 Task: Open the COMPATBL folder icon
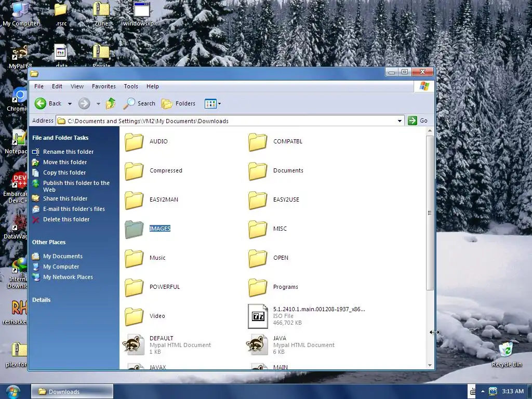click(x=258, y=141)
